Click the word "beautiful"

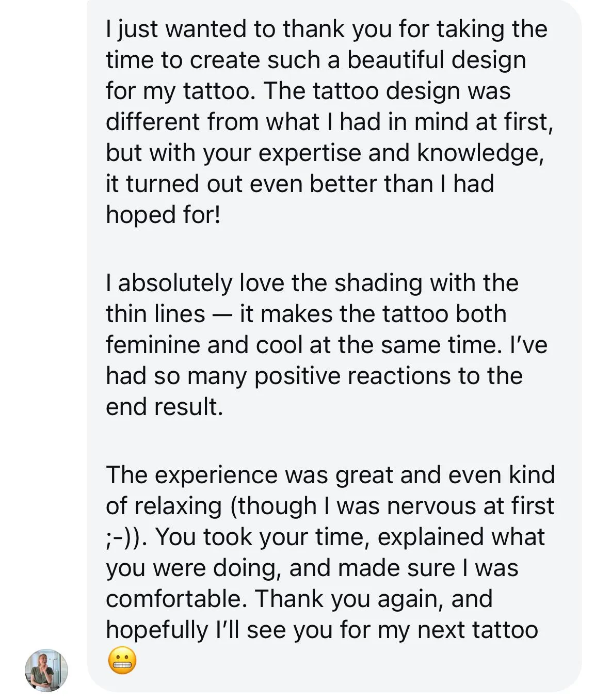coord(388,60)
